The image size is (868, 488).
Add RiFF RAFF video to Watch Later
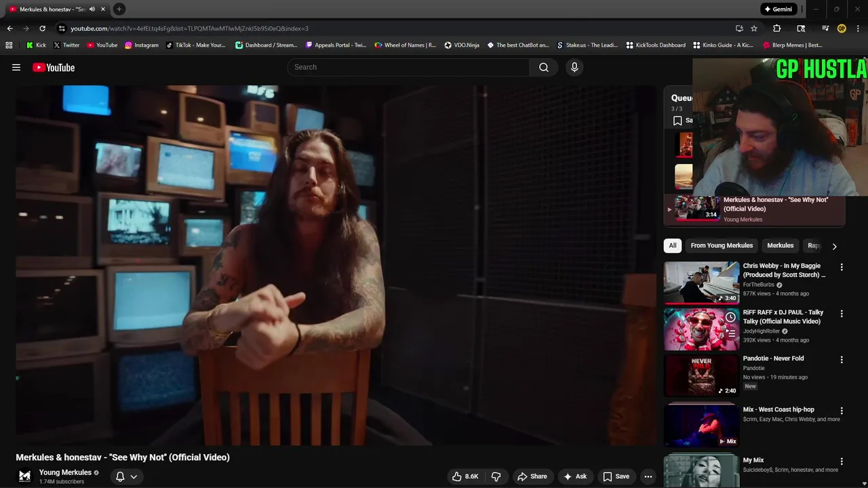point(730,317)
